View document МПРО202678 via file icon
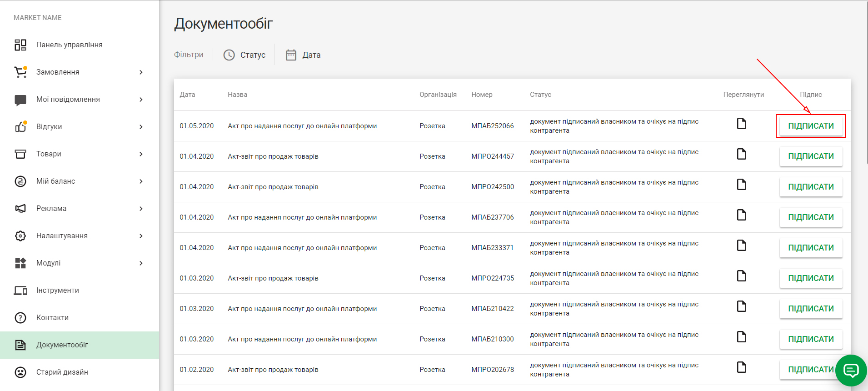Screen dimensions: 868x391 742,367
